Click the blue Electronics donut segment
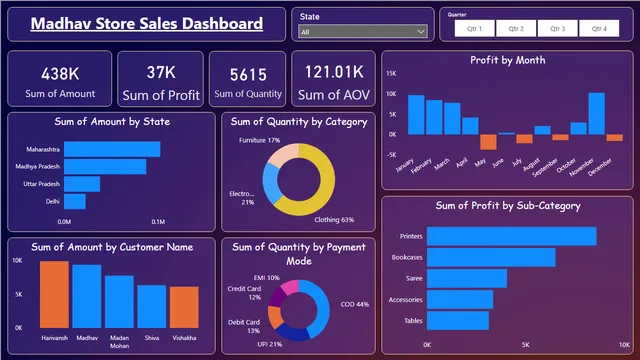This screenshot has width=640, height=360. [x=270, y=182]
